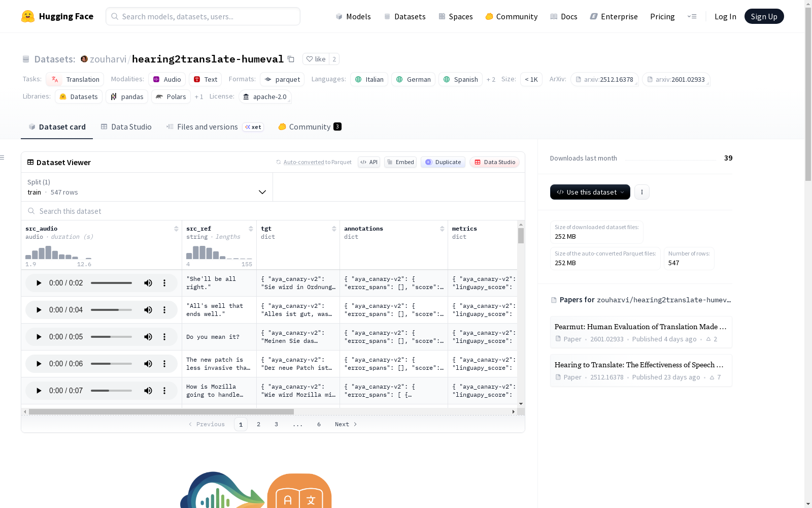This screenshot has width=812, height=508.
Task: Open the dataset options kebab menu
Action: 642,192
